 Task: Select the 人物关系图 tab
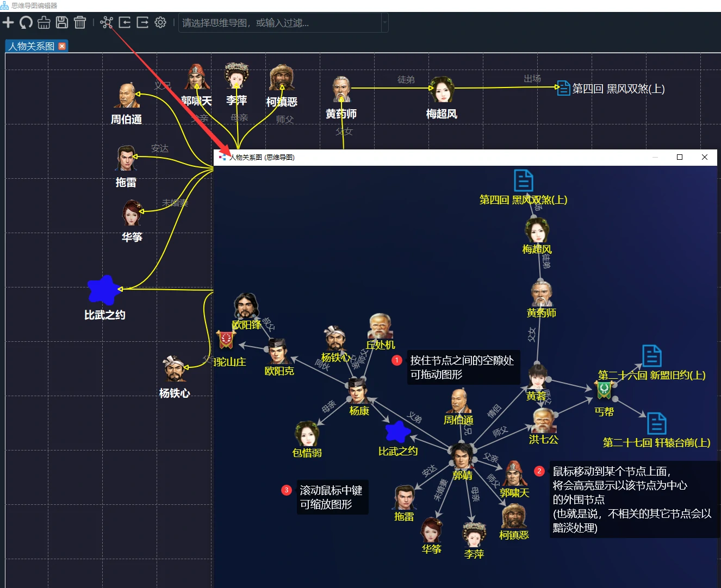pos(32,46)
